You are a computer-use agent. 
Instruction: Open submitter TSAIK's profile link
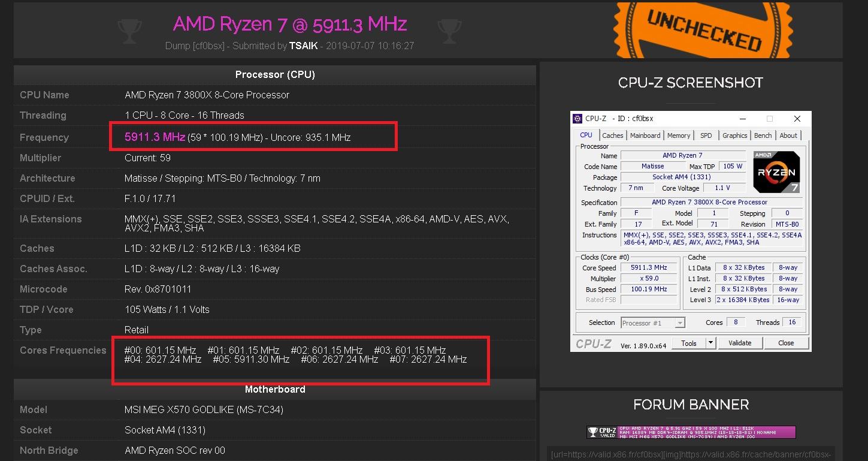304,46
